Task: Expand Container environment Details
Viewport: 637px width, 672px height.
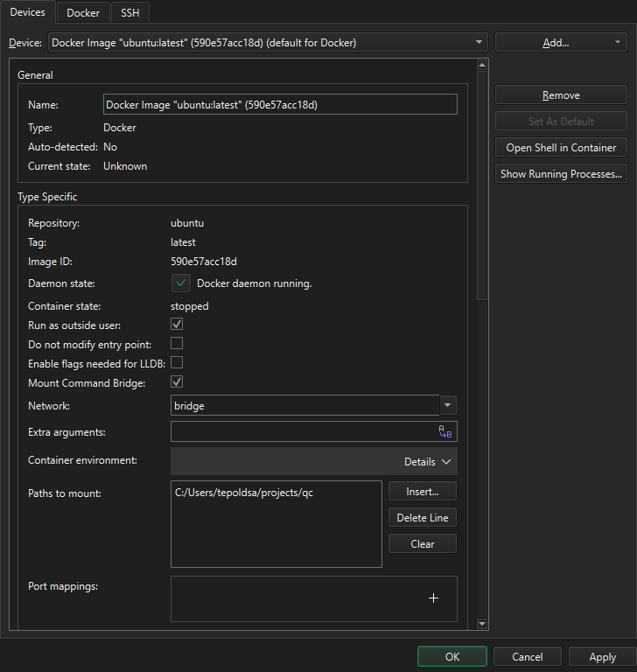Action: (x=427, y=461)
